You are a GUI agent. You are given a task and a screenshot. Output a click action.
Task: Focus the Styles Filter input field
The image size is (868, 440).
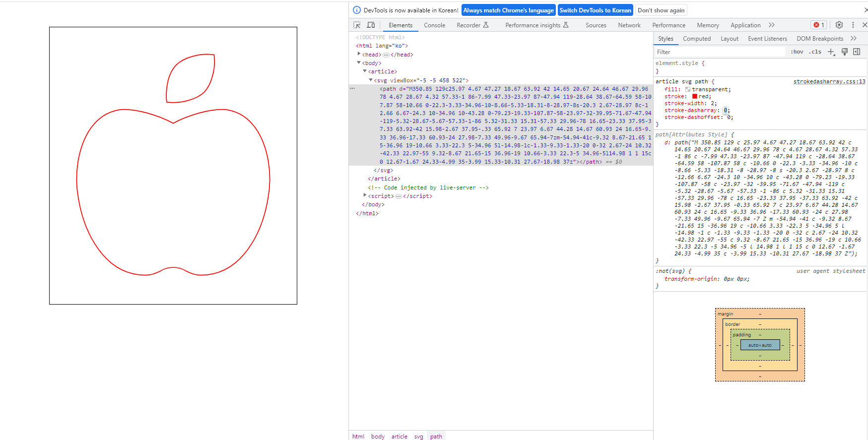pyautogui.click(x=720, y=52)
